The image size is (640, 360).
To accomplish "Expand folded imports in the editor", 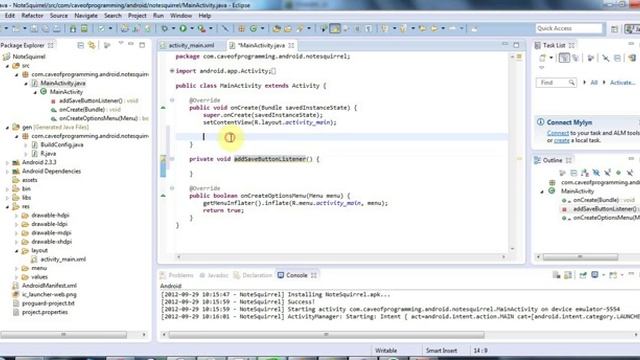I will tap(172, 71).
